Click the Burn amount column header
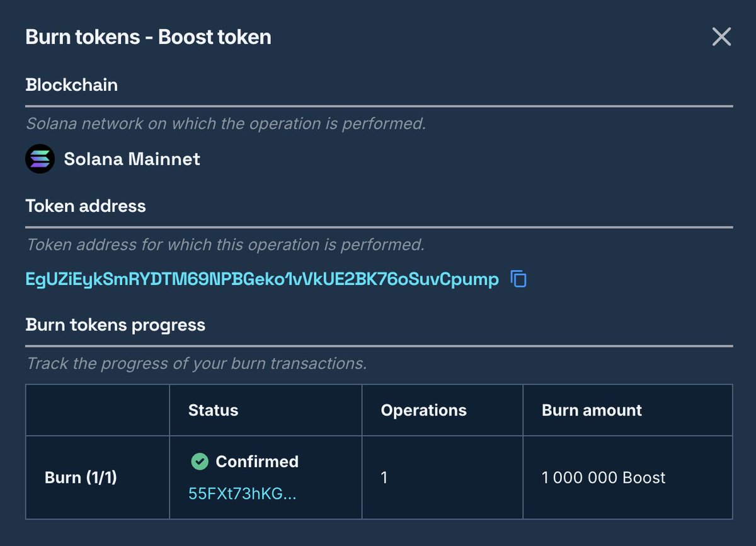Viewport: 756px width, 546px height. tap(592, 410)
